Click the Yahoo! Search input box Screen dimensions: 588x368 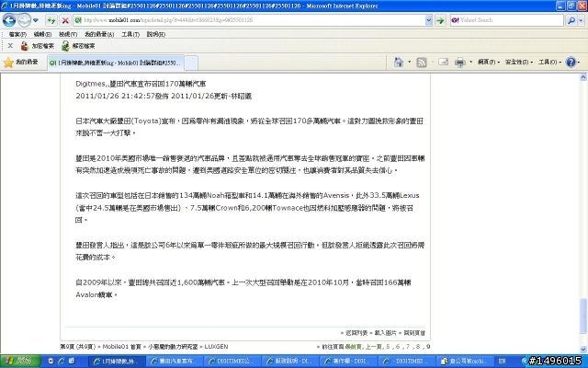click(507, 20)
